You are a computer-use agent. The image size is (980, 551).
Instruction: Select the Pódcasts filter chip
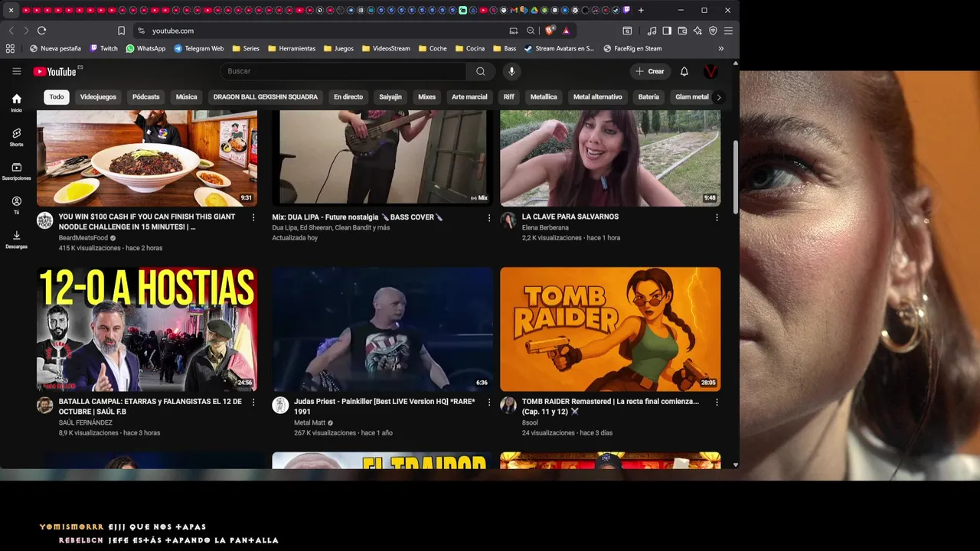point(145,97)
